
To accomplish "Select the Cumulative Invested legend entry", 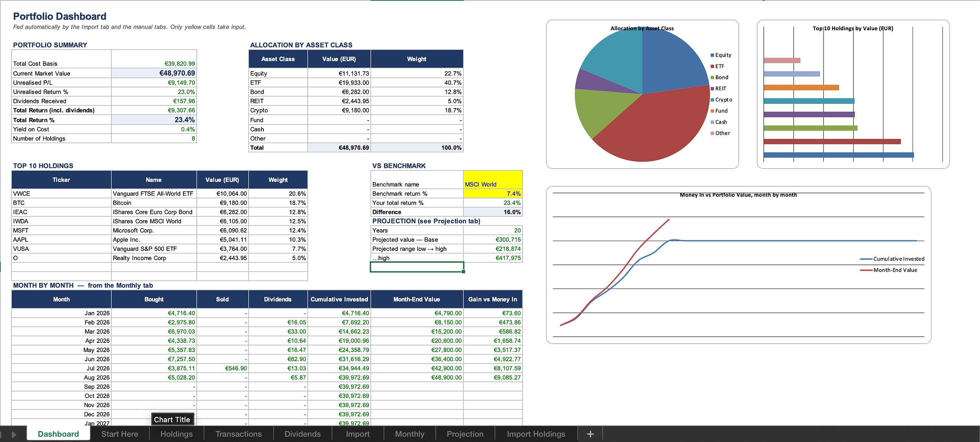I will pyautogui.click(x=892, y=259).
